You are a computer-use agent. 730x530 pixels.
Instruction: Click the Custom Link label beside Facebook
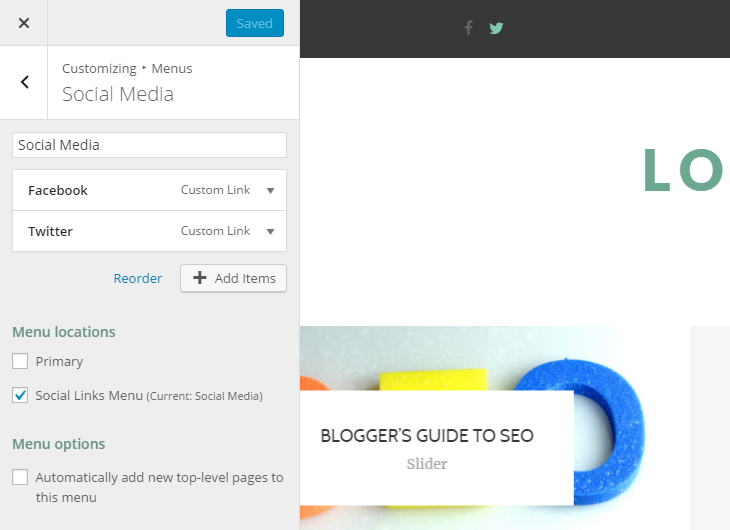click(216, 190)
